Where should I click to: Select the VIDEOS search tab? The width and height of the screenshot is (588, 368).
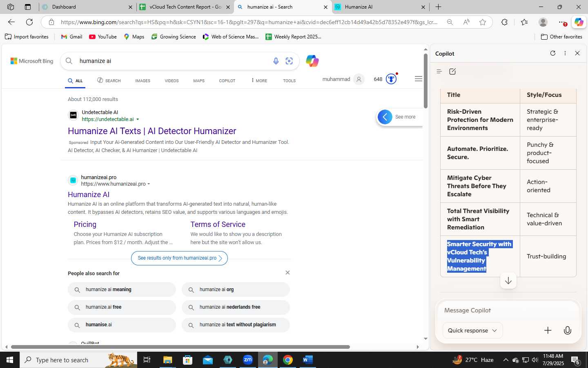[x=171, y=81]
